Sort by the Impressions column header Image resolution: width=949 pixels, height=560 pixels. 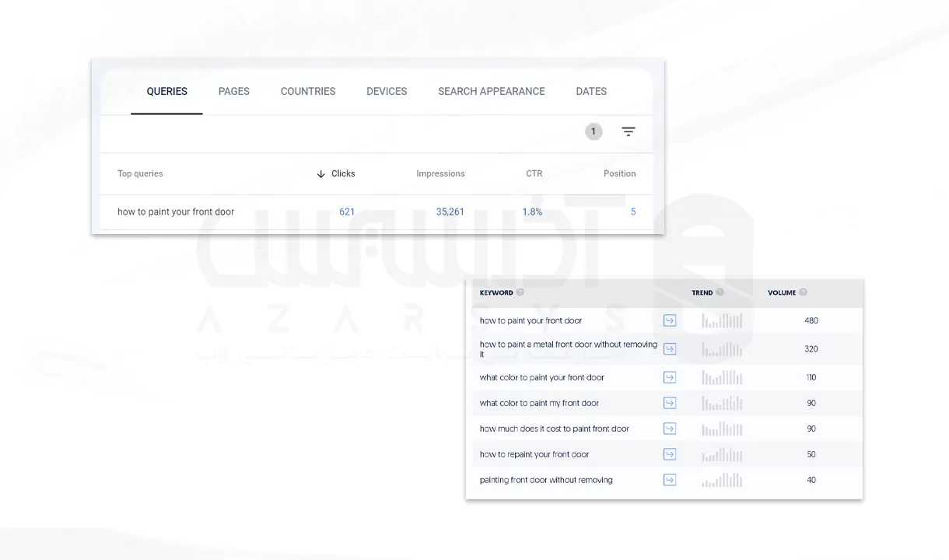(440, 173)
